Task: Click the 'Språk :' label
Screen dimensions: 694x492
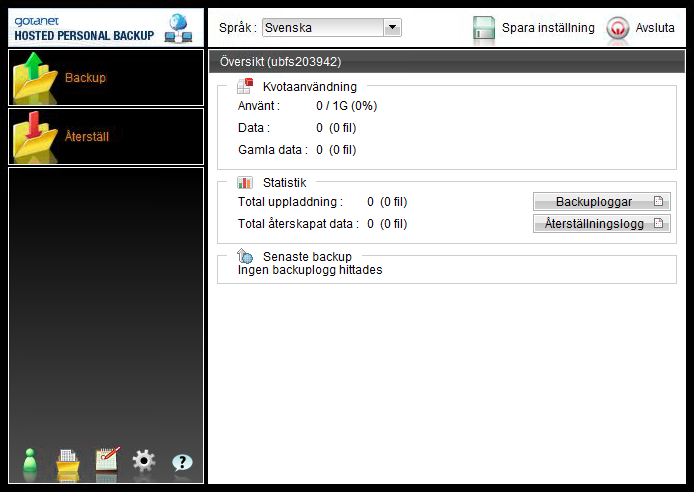Action: pos(238,28)
